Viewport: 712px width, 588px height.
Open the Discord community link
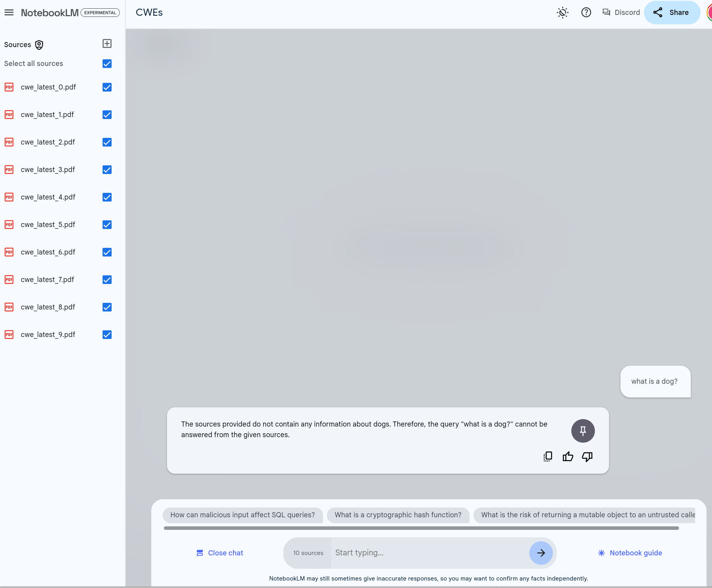(621, 13)
